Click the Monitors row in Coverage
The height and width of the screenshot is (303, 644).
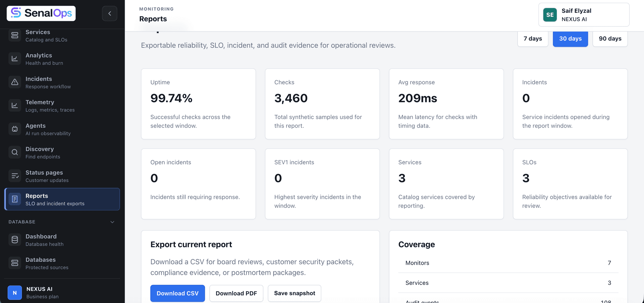[508, 263]
